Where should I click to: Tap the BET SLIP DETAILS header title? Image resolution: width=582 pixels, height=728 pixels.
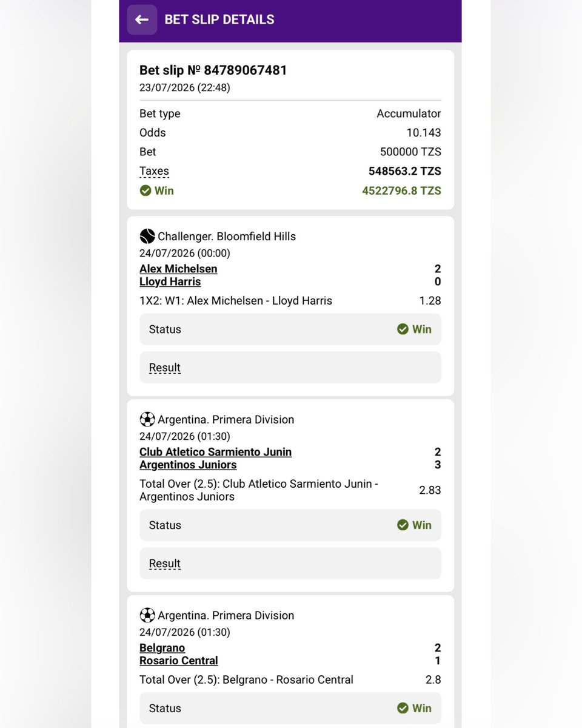click(x=219, y=19)
